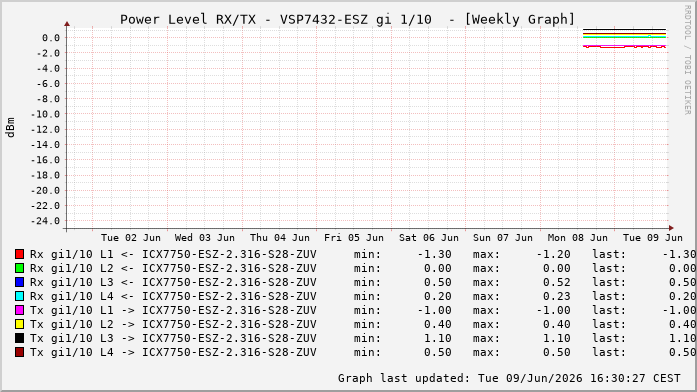Click the Tue 02 Jun axis label
The width and height of the screenshot is (697, 392).
pyautogui.click(x=131, y=238)
